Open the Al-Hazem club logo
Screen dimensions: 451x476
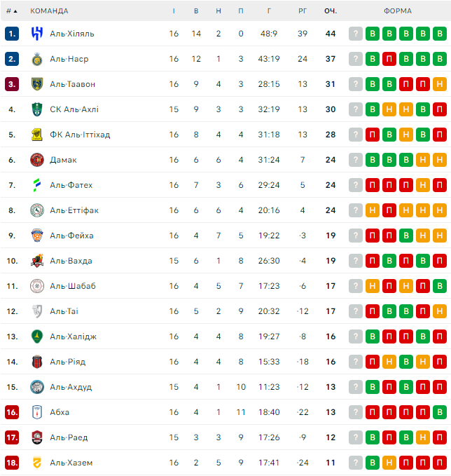(37, 463)
